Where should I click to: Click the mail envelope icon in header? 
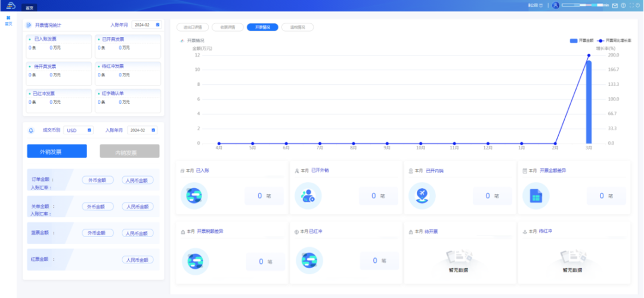click(x=615, y=5)
